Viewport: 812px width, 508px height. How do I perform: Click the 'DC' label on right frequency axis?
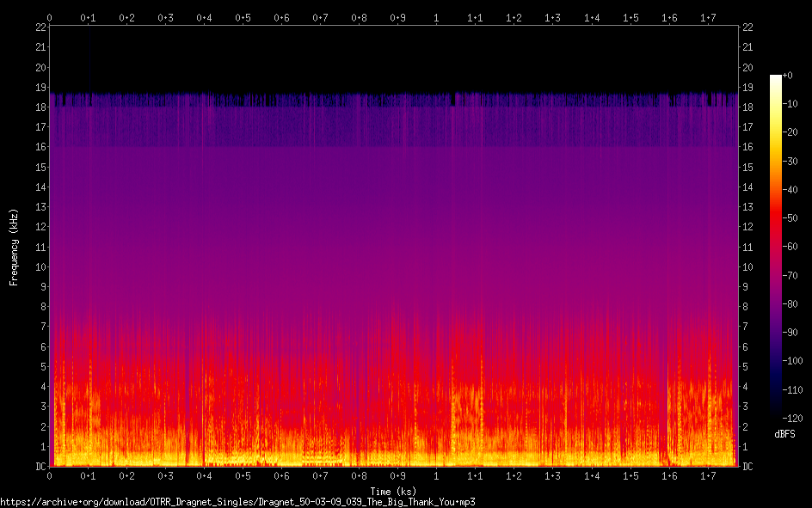[747, 467]
